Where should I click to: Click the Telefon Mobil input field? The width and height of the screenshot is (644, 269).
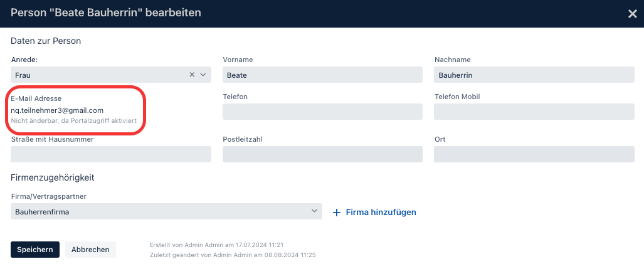point(534,112)
